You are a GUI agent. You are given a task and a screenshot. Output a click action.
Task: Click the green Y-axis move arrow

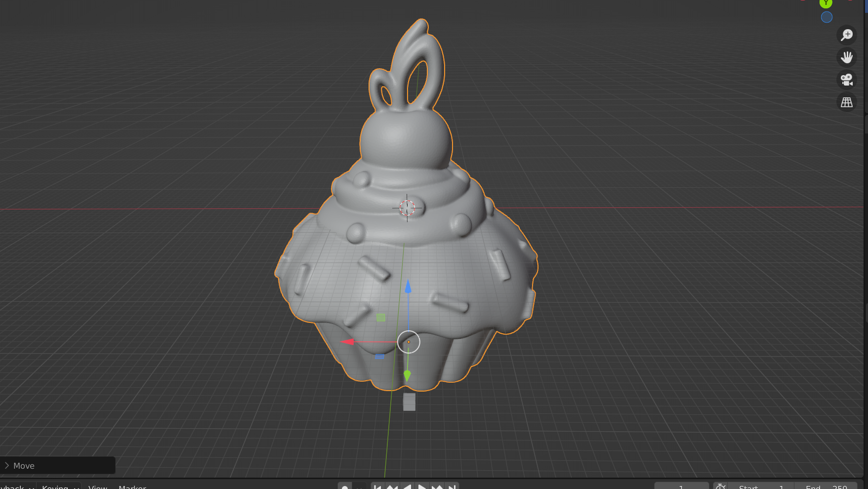(x=407, y=376)
